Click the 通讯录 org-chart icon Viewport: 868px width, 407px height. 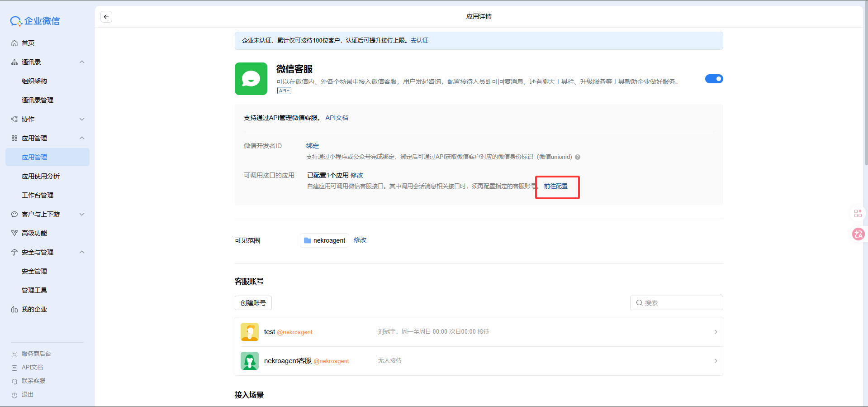point(14,62)
